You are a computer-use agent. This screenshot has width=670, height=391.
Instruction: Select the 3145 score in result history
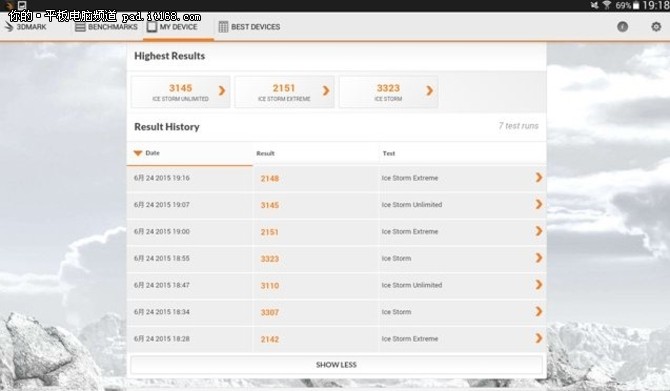tap(270, 206)
